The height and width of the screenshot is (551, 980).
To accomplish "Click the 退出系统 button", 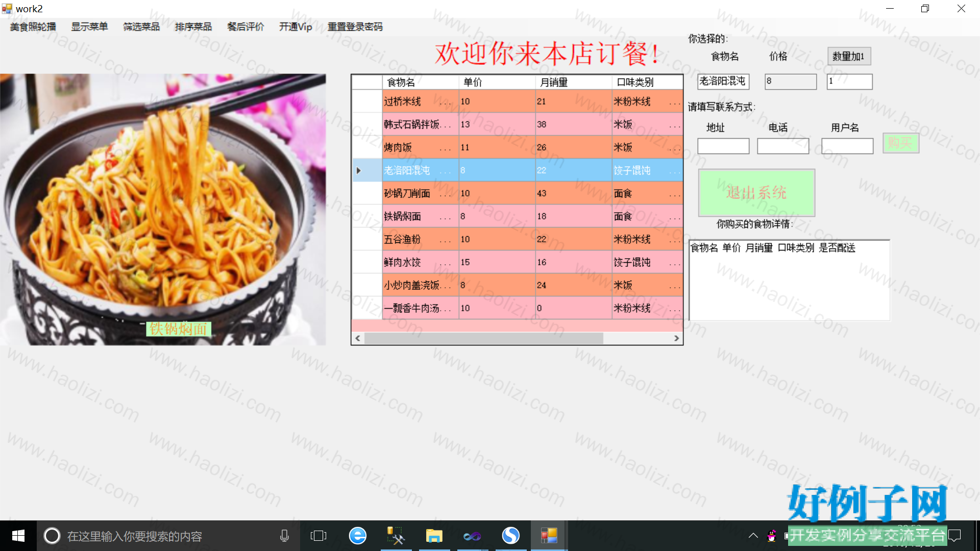I will (x=756, y=193).
